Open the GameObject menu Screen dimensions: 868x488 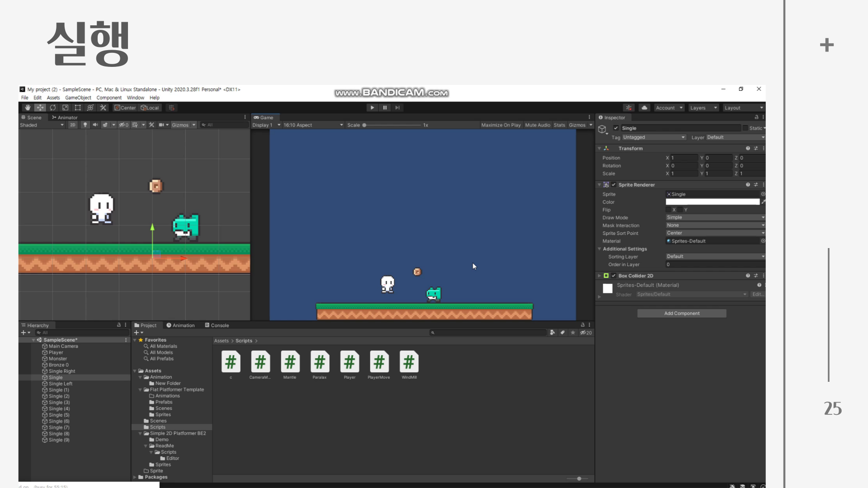point(78,98)
